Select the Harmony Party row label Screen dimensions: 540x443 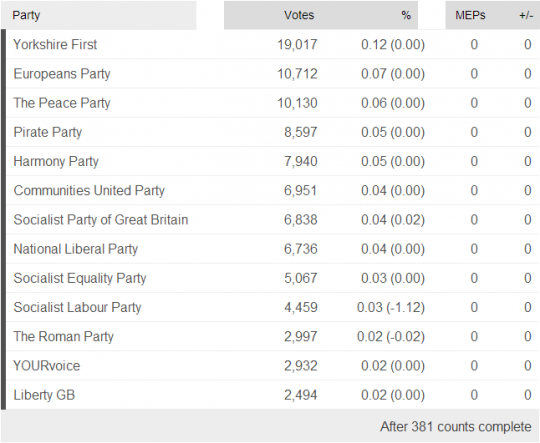click(x=56, y=162)
